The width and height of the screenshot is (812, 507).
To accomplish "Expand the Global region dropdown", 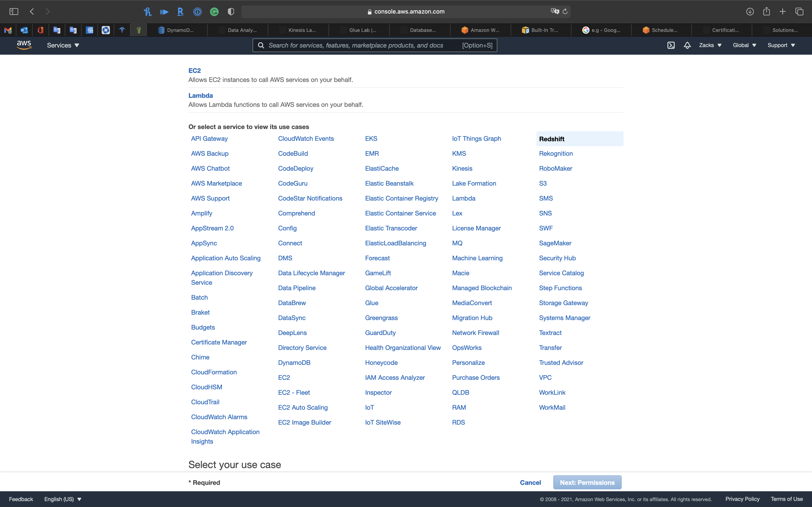I will 744,45.
